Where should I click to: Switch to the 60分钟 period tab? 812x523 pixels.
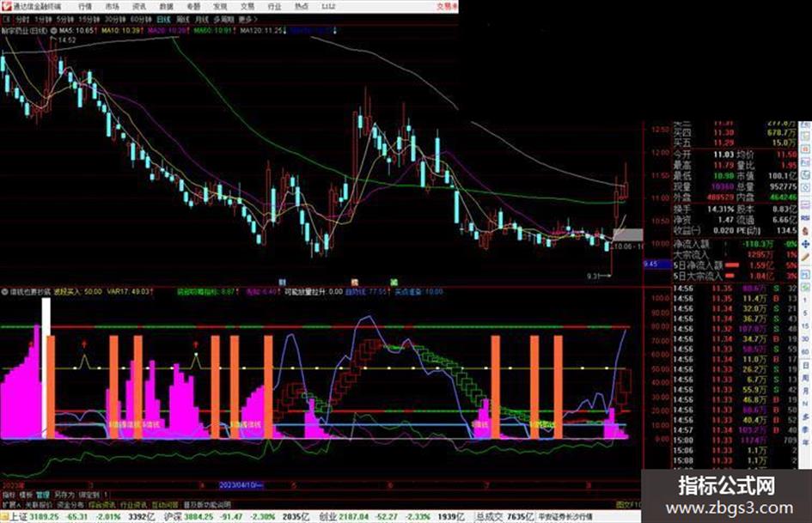tap(141, 19)
